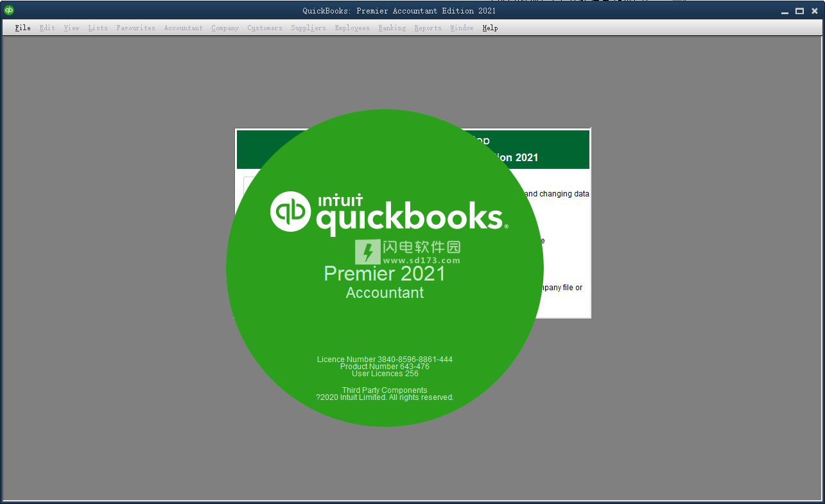
Task: Close the QuickBooks window
Action: point(813,11)
